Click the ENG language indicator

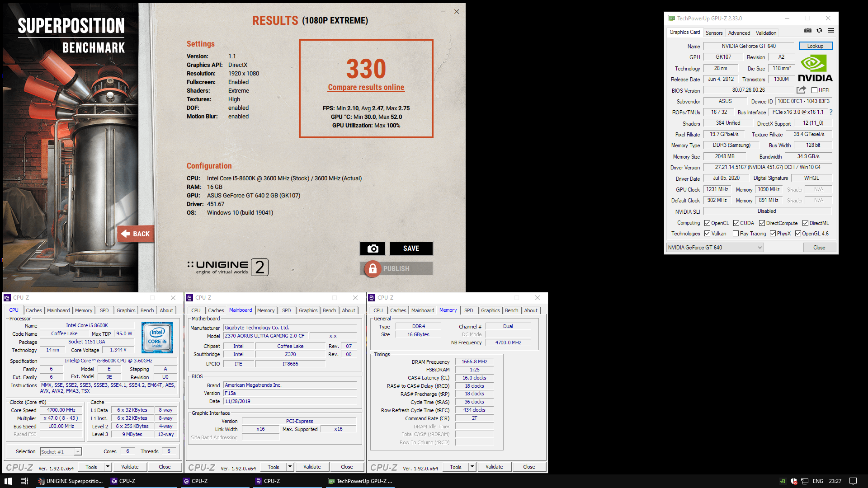click(818, 481)
